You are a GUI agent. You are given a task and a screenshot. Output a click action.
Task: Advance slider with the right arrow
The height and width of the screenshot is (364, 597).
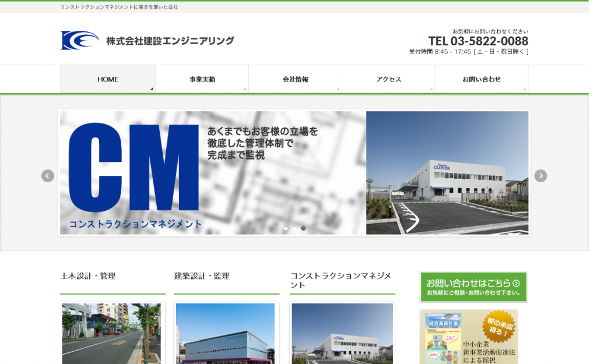coord(540,176)
